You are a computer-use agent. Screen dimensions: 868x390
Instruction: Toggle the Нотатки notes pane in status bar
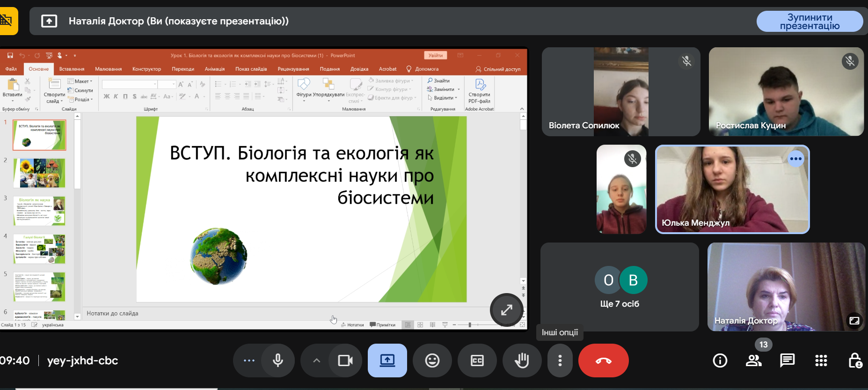click(x=352, y=324)
